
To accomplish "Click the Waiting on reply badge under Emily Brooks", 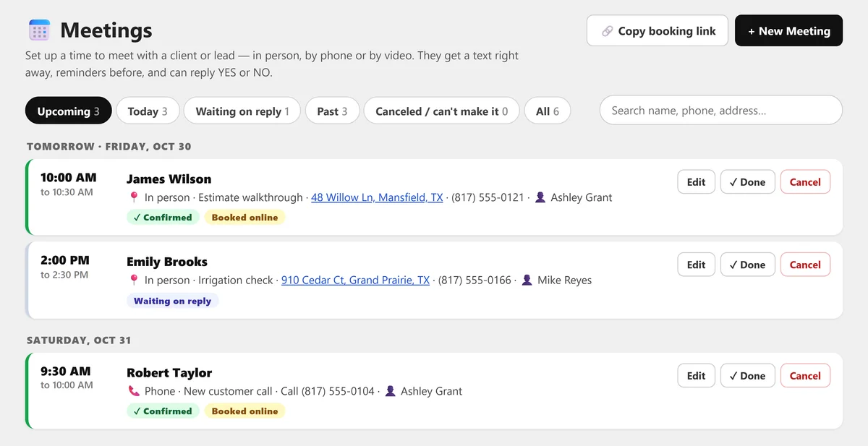I will point(172,301).
